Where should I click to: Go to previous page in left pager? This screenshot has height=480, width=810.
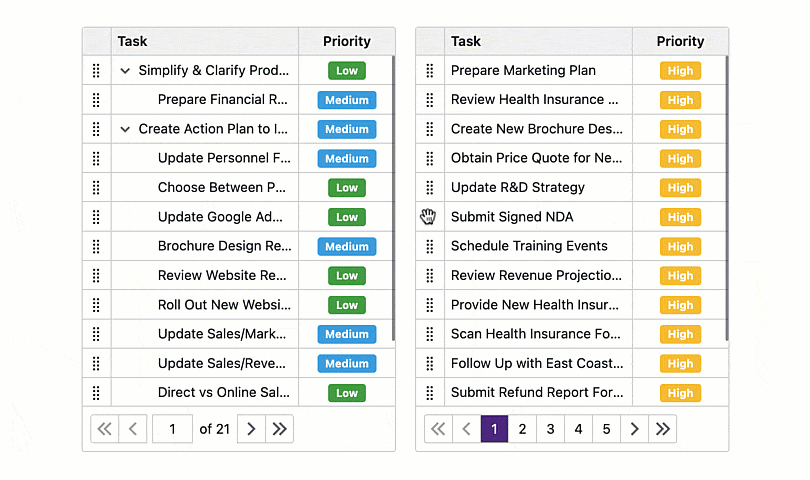point(133,429)
